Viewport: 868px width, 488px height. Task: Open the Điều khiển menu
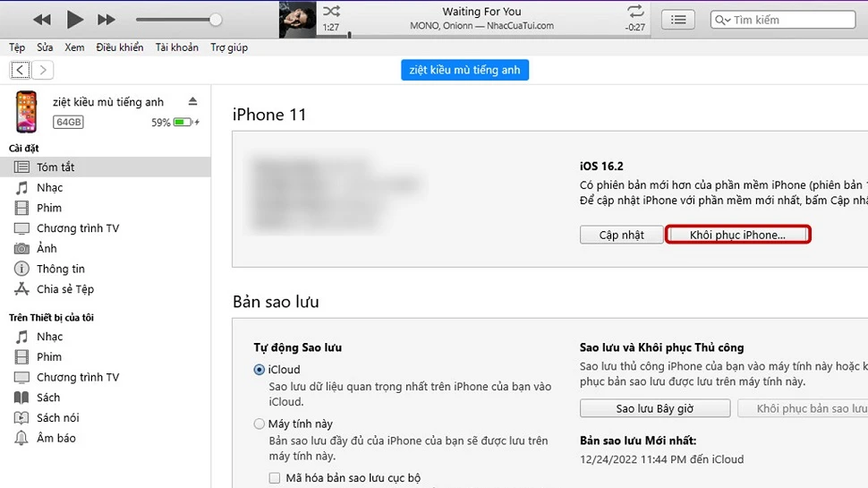coord(120,47)
